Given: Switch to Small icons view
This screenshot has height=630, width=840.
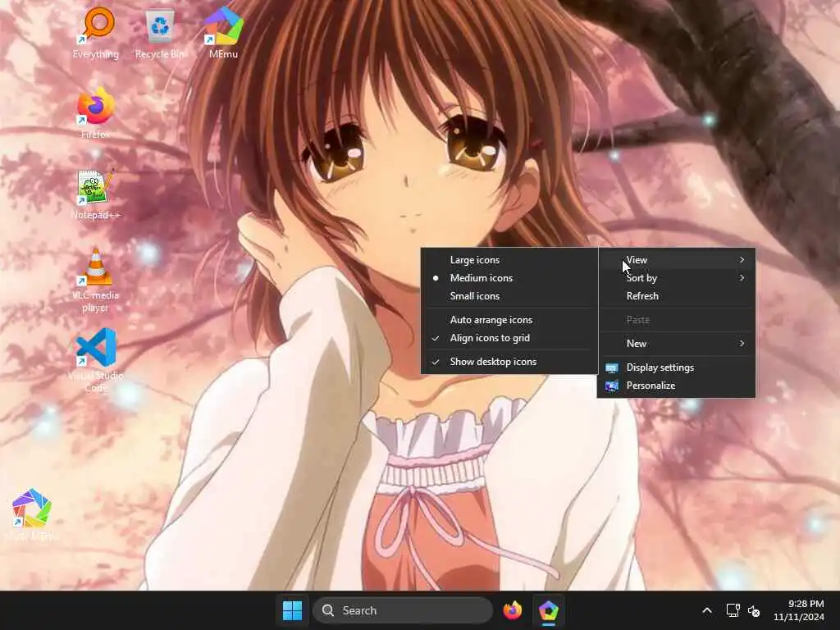Looking at the screenshot, I should click(509, 296).
